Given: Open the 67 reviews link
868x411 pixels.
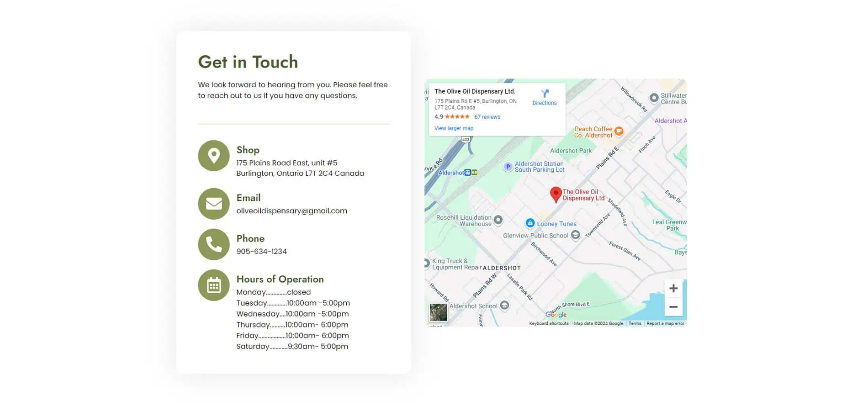Looking at the screenshot, I should pos(487,117).
